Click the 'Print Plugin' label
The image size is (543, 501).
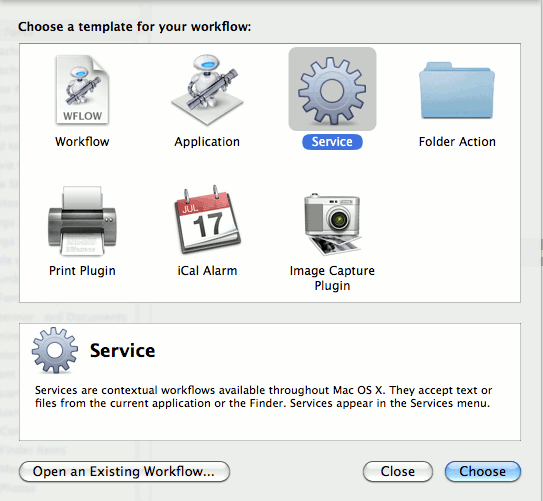pos(82,271)
